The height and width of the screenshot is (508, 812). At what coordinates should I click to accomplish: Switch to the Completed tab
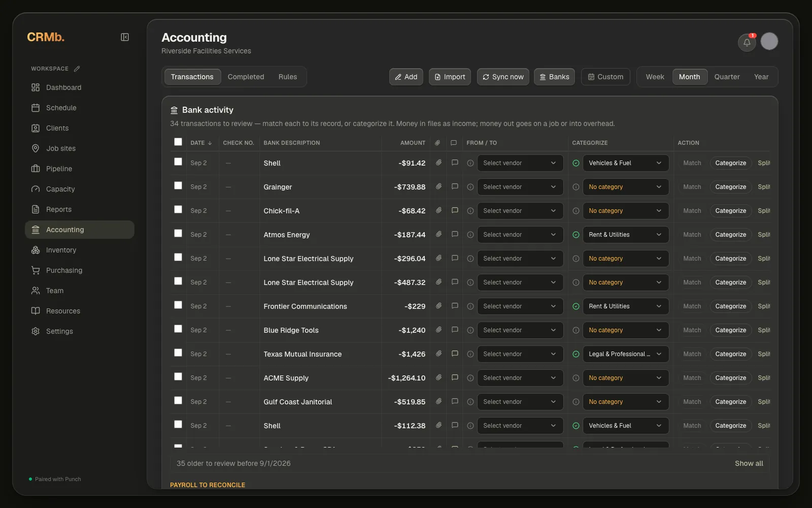pos(246,77)
